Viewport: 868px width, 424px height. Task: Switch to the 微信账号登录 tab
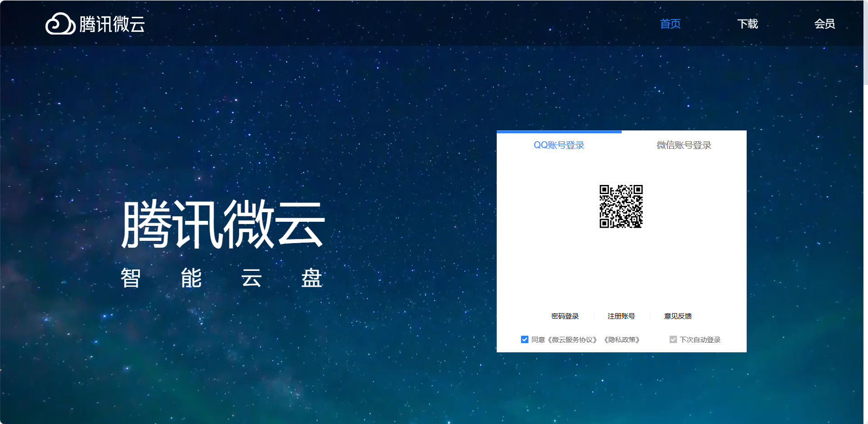pos(684,145)
